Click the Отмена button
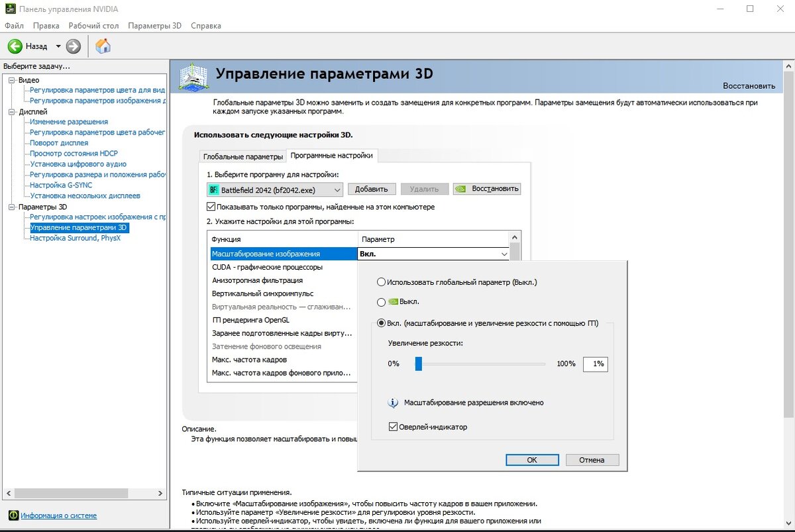Image resolution: width=795 pixels, height=532 pixels. pyautogui.click(x=592, y=460)
